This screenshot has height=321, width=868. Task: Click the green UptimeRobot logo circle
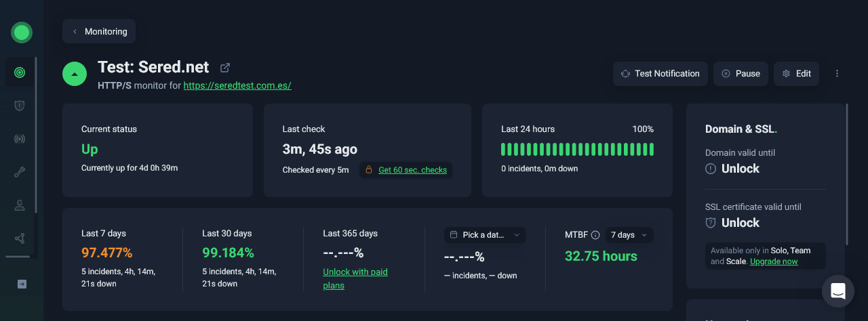pos(22,32)
